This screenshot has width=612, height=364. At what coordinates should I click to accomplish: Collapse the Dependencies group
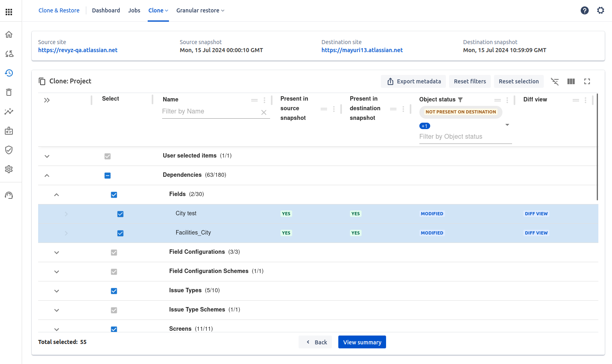47,176
